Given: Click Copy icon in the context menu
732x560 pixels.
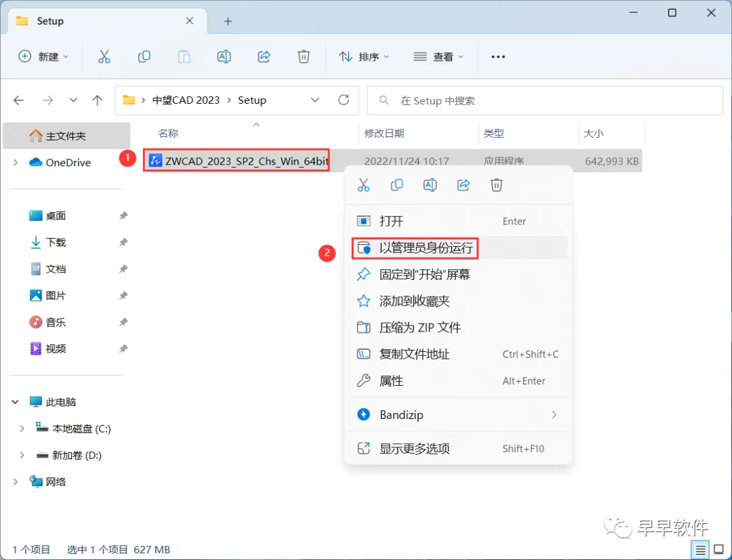Looking at the screenshot, I should click(396, 185).
